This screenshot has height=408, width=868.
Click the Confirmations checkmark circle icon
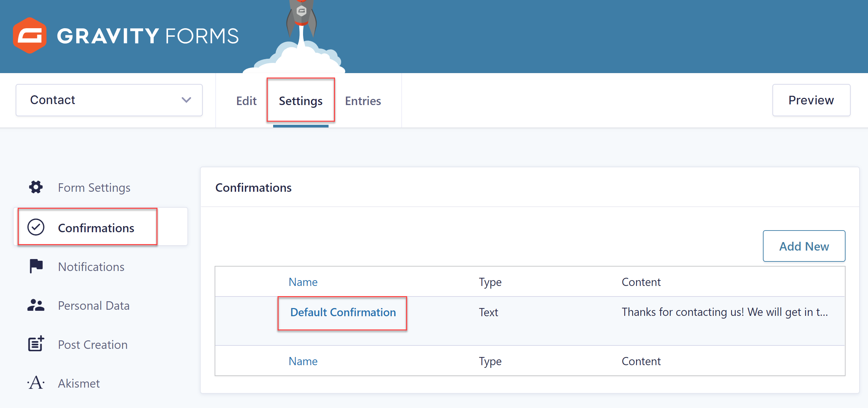tap(36, 227)
